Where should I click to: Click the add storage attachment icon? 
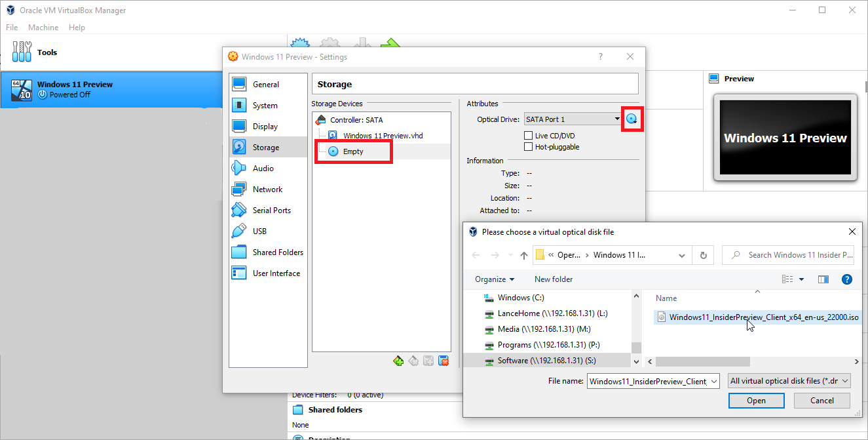coord(428,361)
